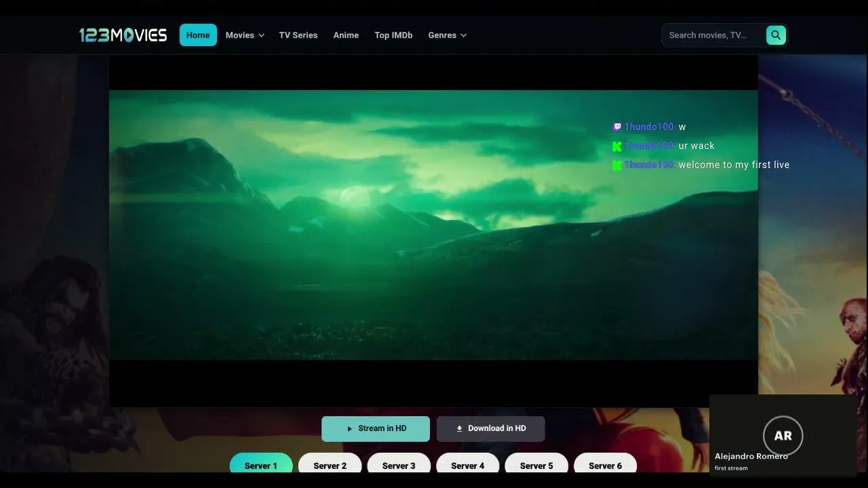Click the AR avatar circle
Viewport: 868px width, 488px height.
tap(783, 436)
